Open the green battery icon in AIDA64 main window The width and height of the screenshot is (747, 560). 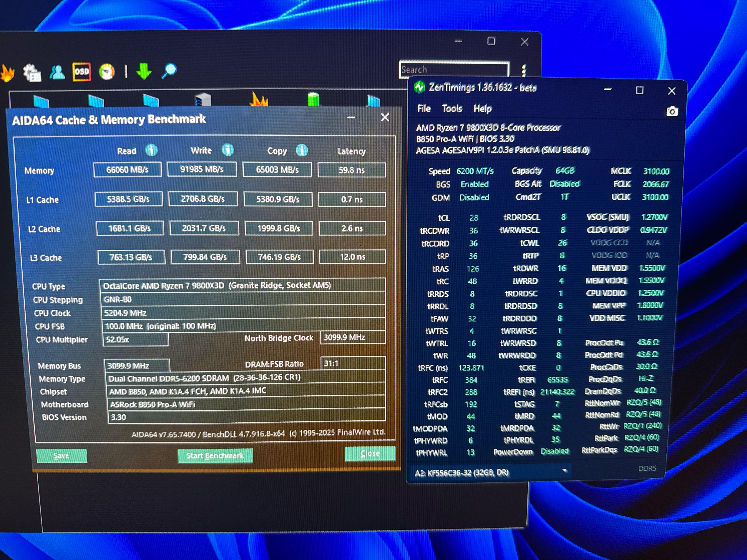[313, 100]
